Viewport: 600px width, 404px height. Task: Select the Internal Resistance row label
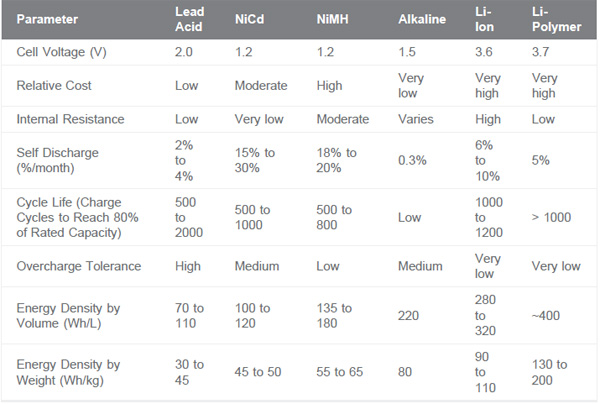click(71, 120)
